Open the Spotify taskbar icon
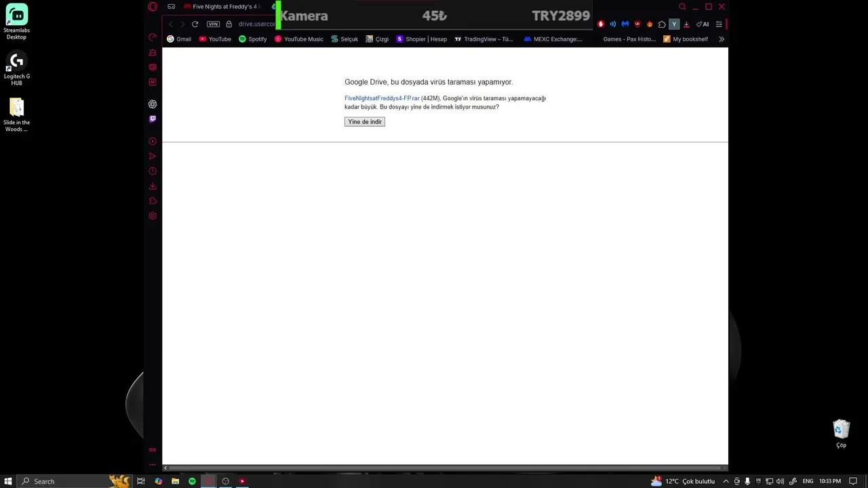Screen dimensions: 868x488 (192, 481)
